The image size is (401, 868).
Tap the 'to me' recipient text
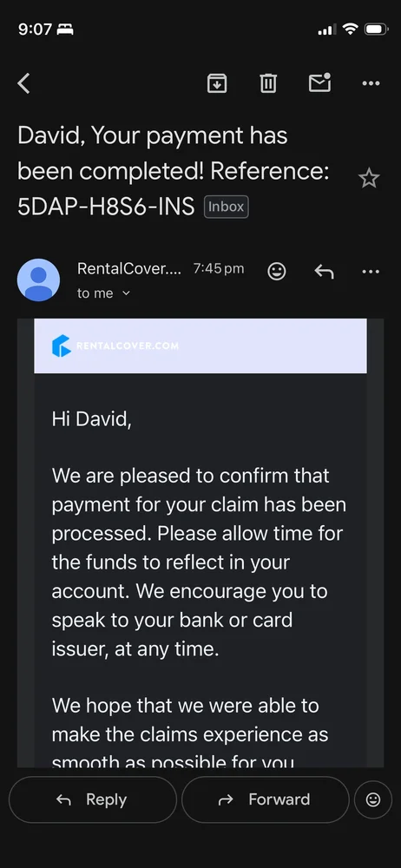(x=95, y=293)
